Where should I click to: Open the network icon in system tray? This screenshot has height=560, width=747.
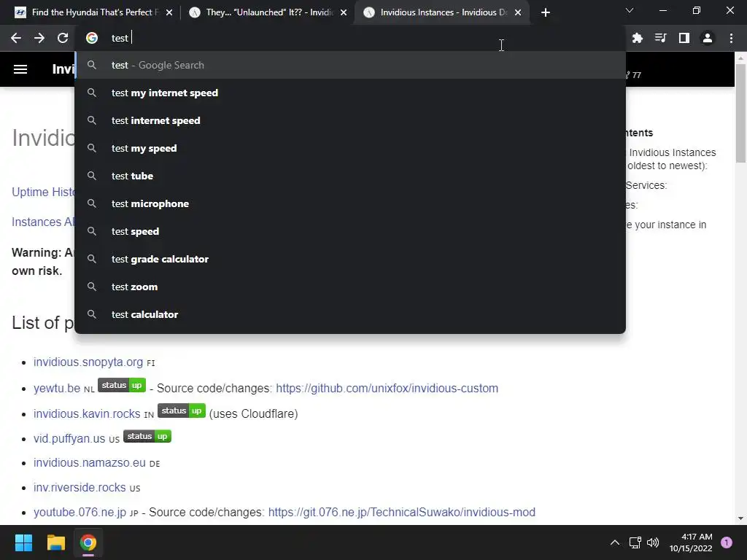pyautogui.click(x=635, y=542)
